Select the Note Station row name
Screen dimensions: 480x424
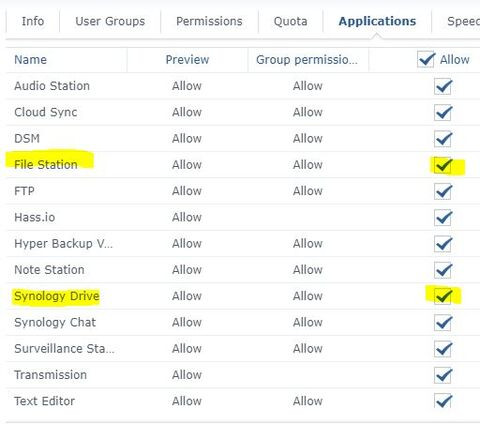coord(49,270)
